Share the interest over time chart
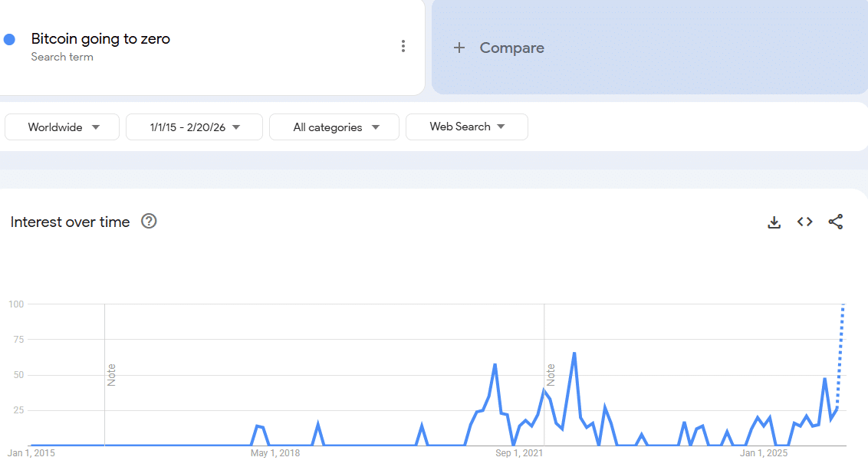The image size is (868, 467). (836, 222)
